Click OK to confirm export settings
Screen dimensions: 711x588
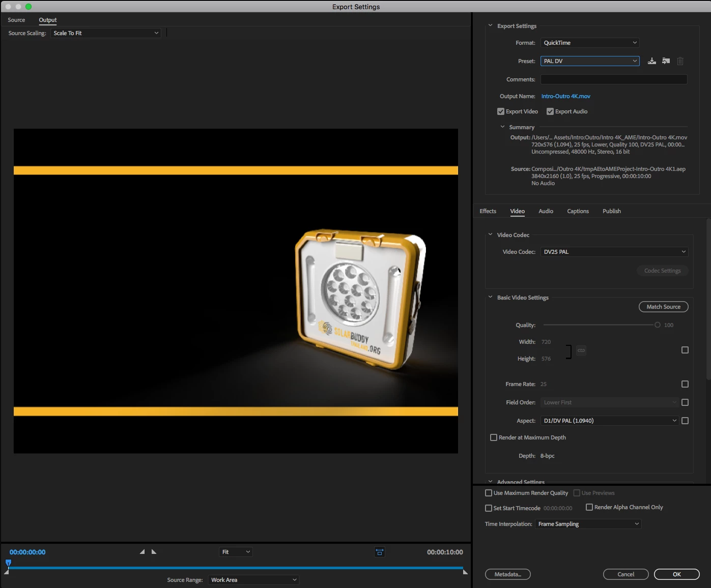(677, 574)
